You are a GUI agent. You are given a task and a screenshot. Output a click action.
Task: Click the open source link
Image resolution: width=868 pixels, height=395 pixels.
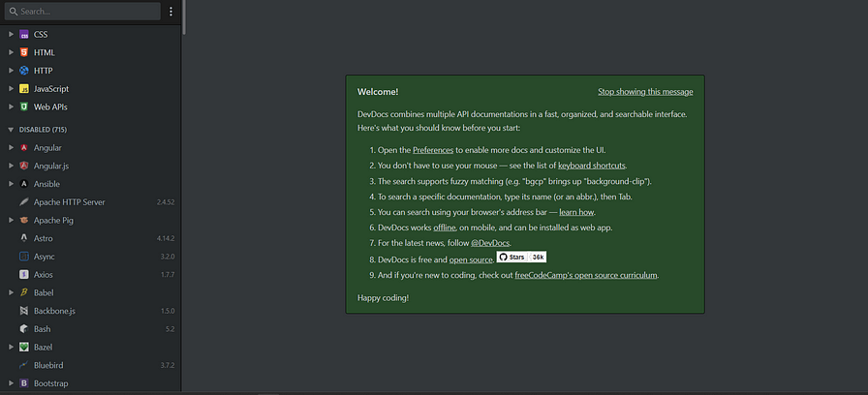(471, 259)
